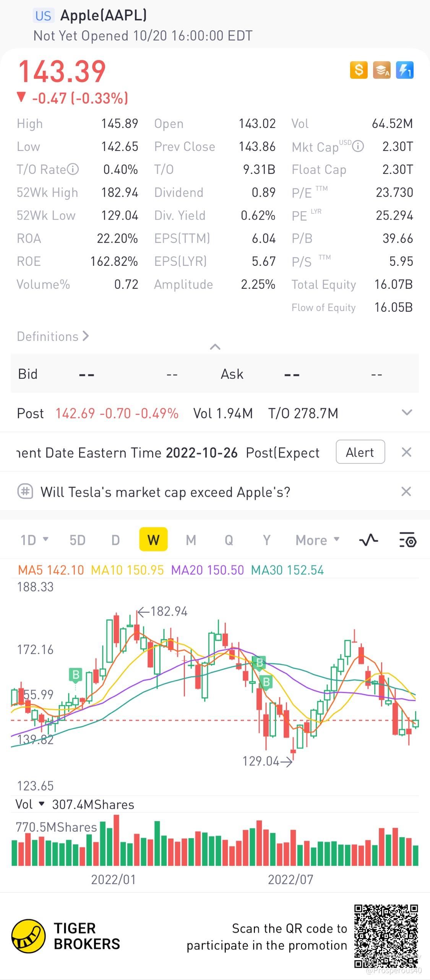Expand the Post market details chevron
430x980 pixels.
tap(407, 413)
